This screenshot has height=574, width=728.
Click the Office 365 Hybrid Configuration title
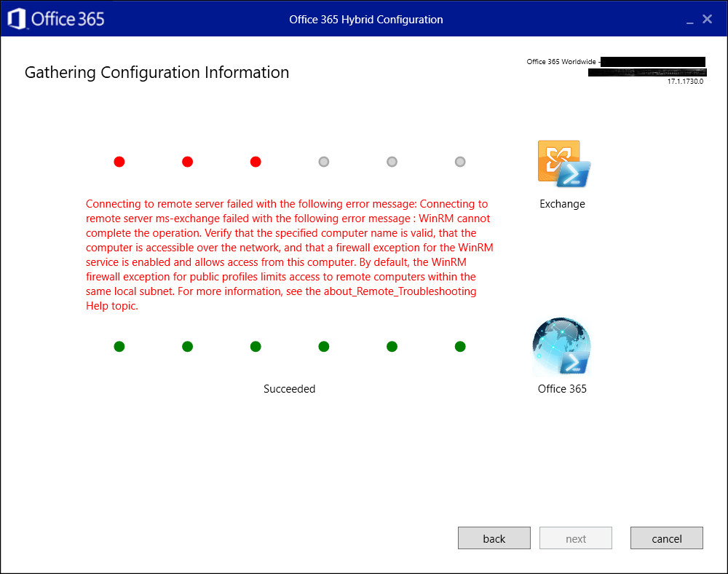click(x=366, y=20)
